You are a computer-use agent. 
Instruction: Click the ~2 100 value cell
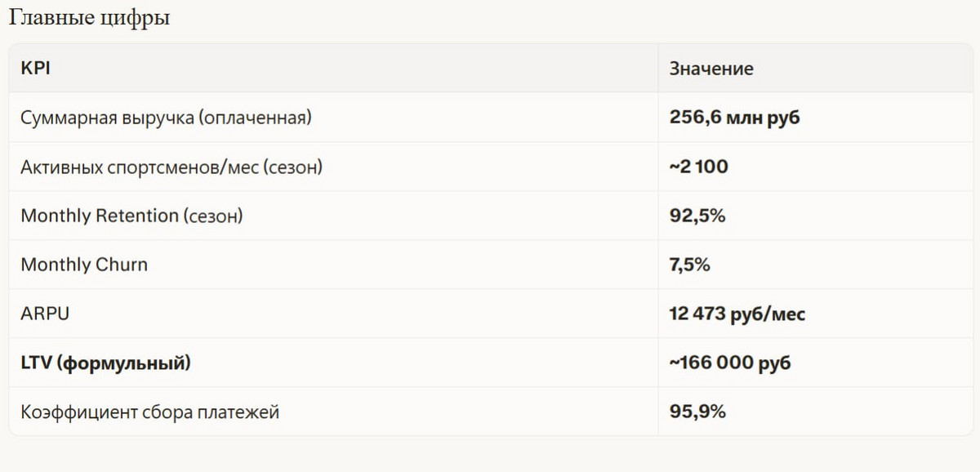[x=699, y=167]
